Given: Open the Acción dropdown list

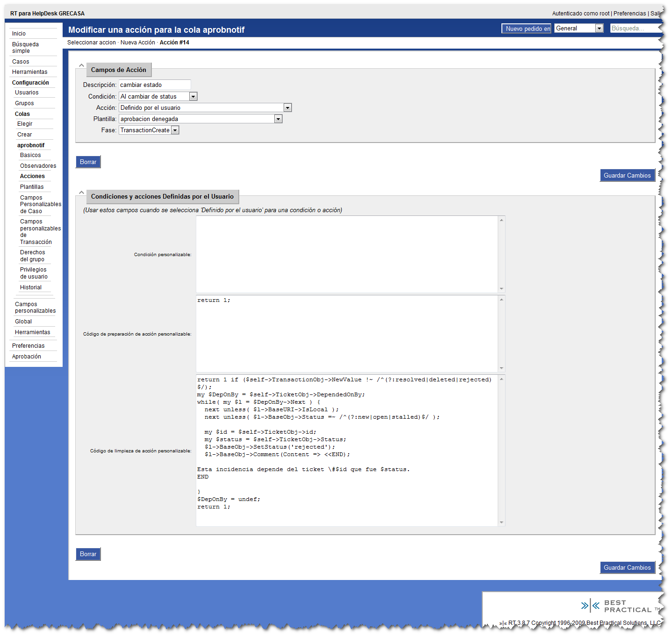Looking at the screenshot, I should (x=287, y=108).
